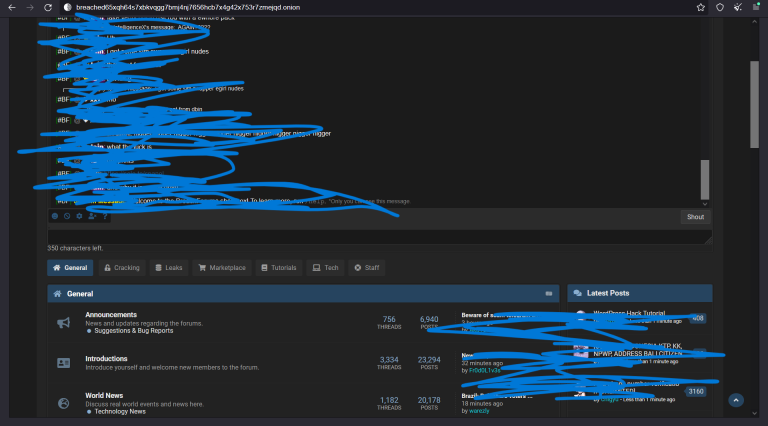
Task: Open the browser hamburger menu
Action: pyautogui.click(x=757, y=7)
